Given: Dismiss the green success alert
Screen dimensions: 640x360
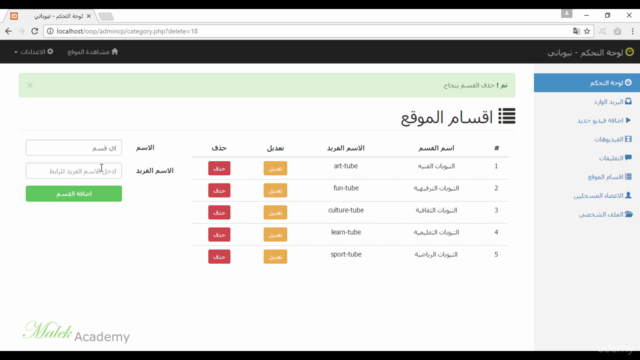Looking at the screenshot, I should pos(30,85).
